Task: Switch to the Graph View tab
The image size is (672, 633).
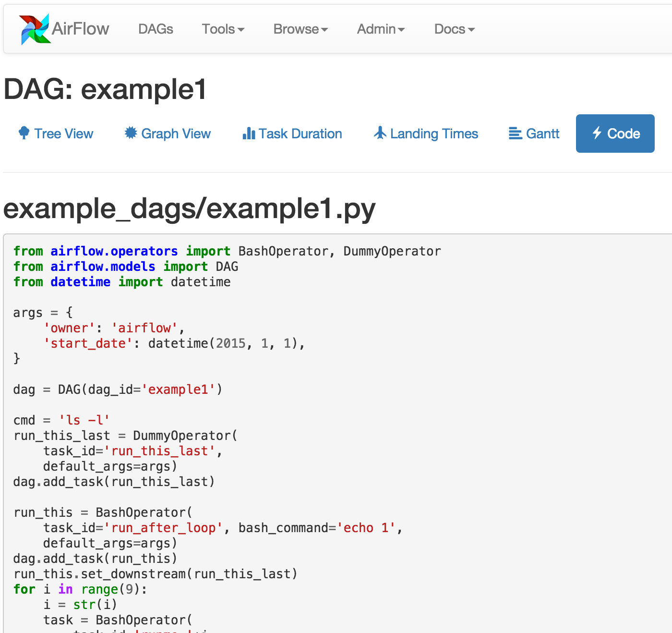Action: 176,134
